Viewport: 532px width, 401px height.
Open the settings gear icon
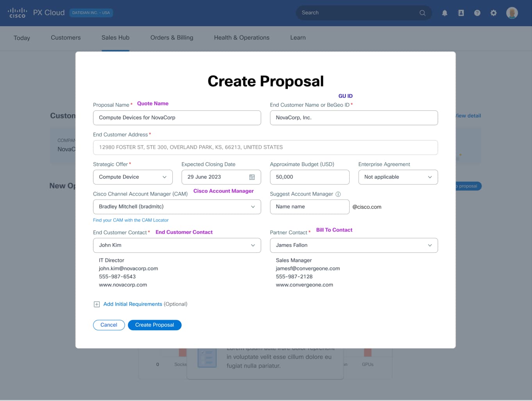(x=494, y=13)
